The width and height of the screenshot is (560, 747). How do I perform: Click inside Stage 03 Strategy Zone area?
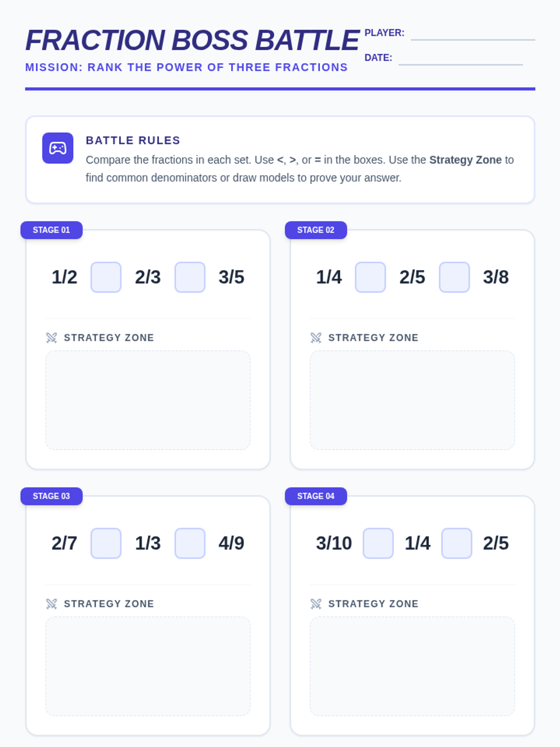click(x=148, y=666)
